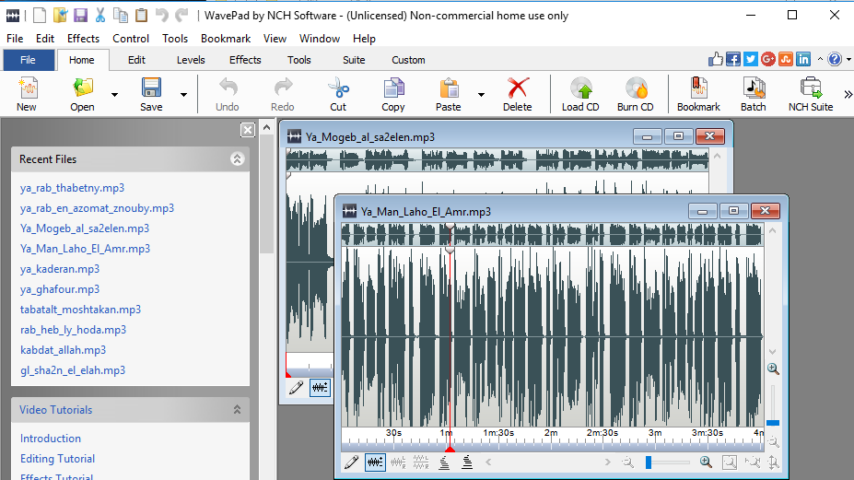Click the horizontal zoom slider handle
Screen dimensions: 854x480
(x=649, y=463)
